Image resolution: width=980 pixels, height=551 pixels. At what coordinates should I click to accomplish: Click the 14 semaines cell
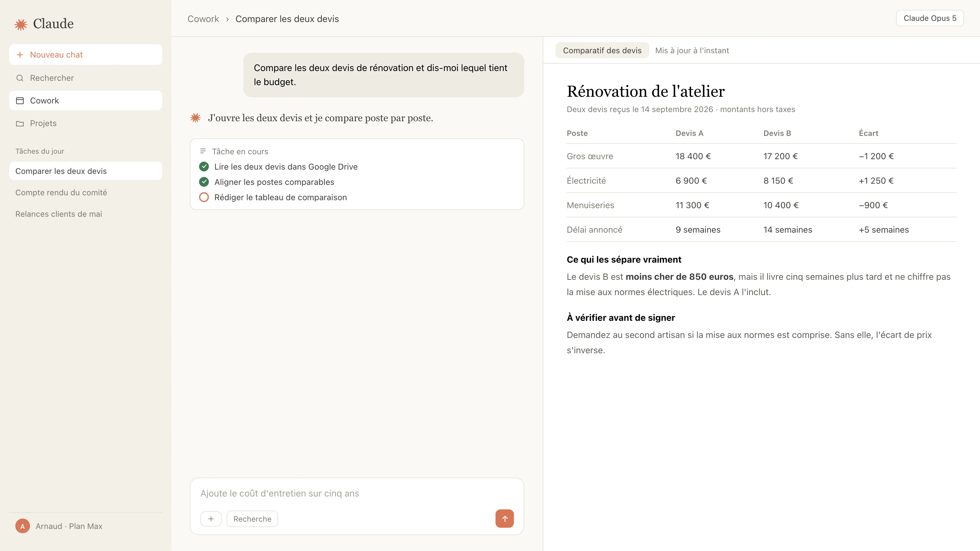click(x=788, y=230)
